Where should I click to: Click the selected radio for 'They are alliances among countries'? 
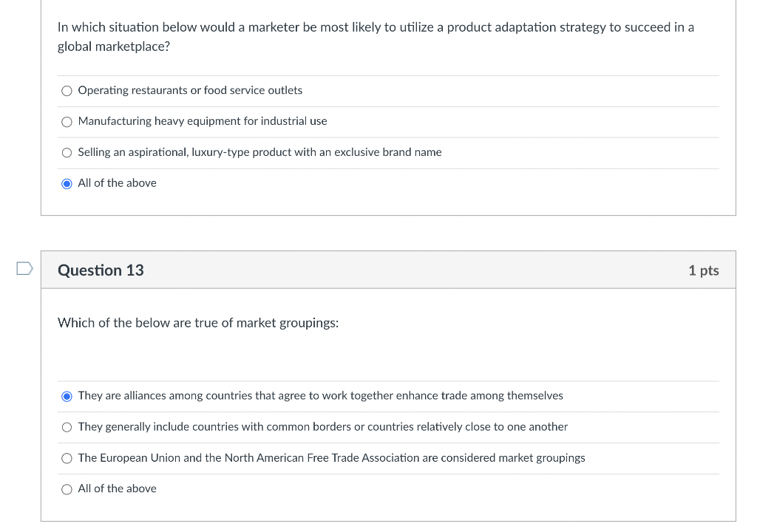click(67, 396)
